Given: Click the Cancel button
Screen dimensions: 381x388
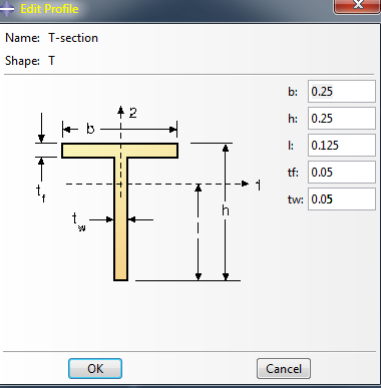Looking at the screenshot, I should click(284, 368).
